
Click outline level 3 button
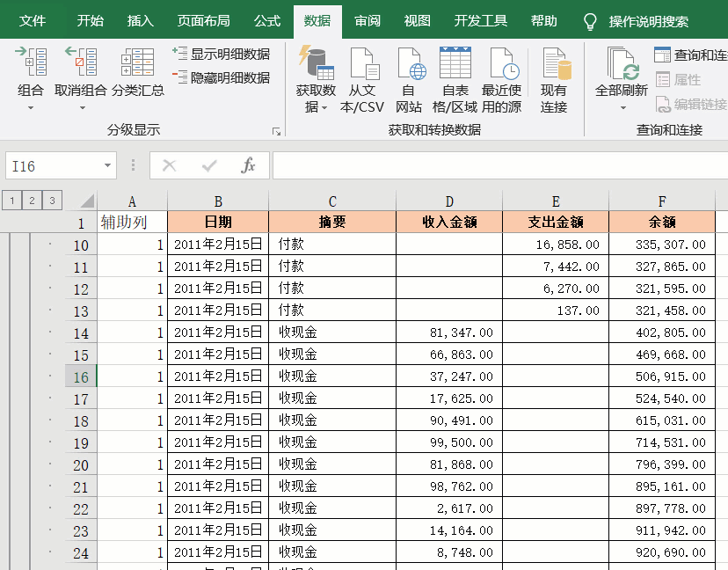coord(52,201)
